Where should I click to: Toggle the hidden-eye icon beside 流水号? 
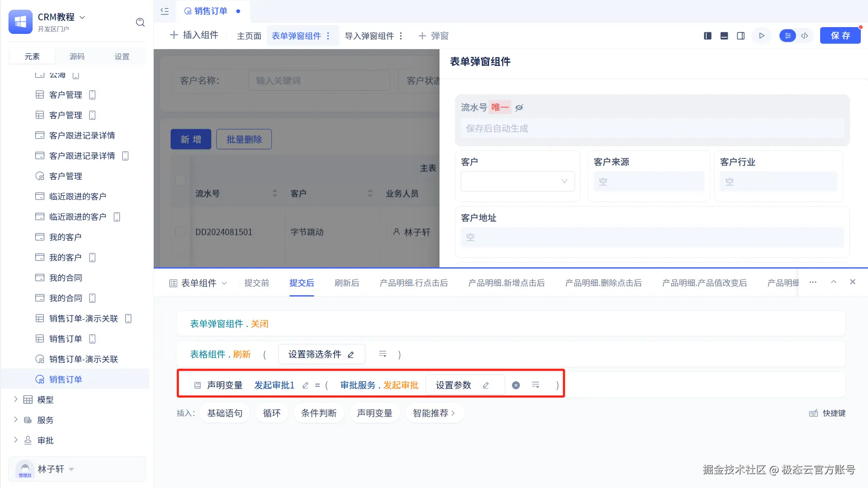point(519,108)
